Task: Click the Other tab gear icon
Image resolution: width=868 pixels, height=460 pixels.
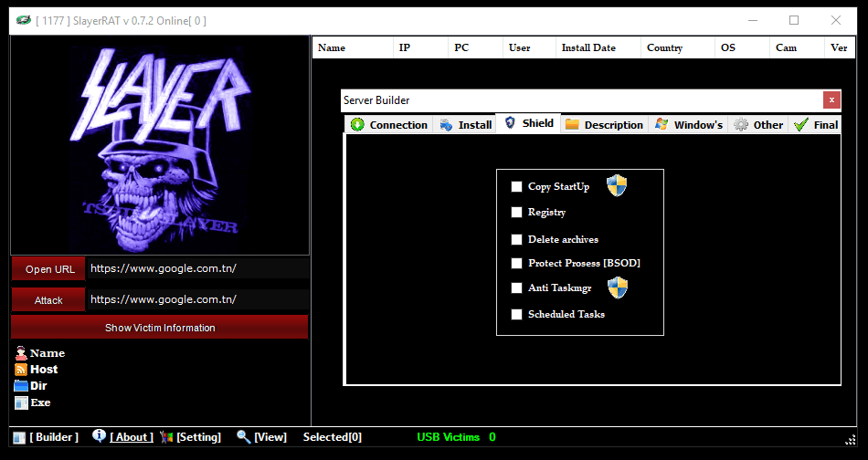Action: (x=741, y=125)
